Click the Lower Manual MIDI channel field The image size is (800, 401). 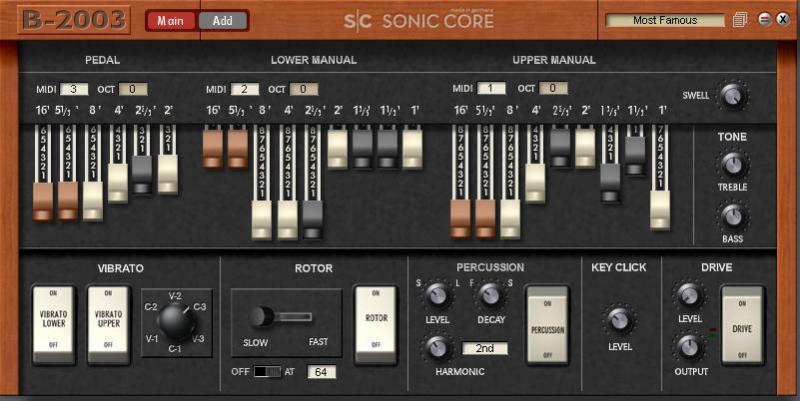(x=244, y=89)
